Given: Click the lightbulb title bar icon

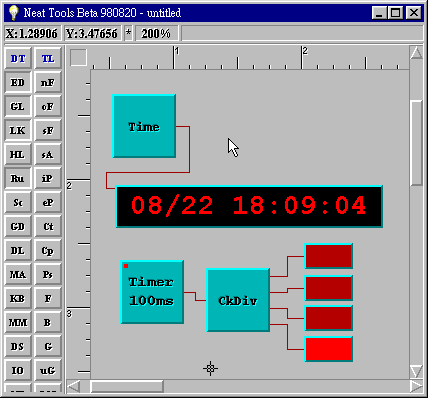Looking at the screenshot, I should tap(13, 13).
